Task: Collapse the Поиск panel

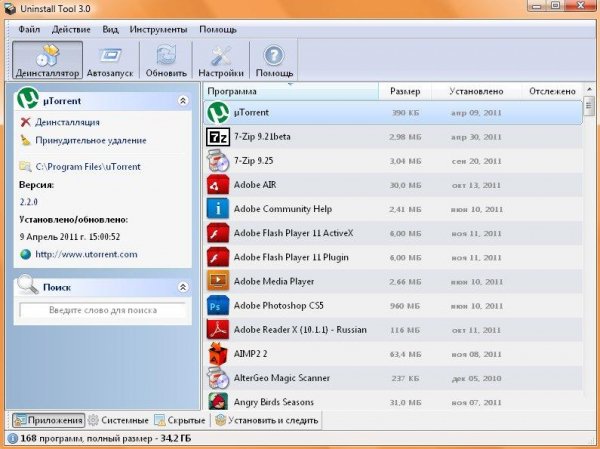Action: [183, 287]
